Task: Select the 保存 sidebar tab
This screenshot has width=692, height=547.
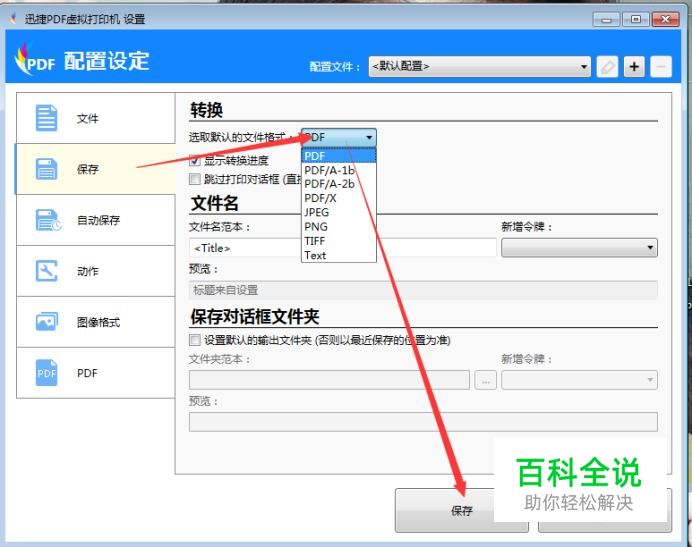Action: tap(96, 169)
